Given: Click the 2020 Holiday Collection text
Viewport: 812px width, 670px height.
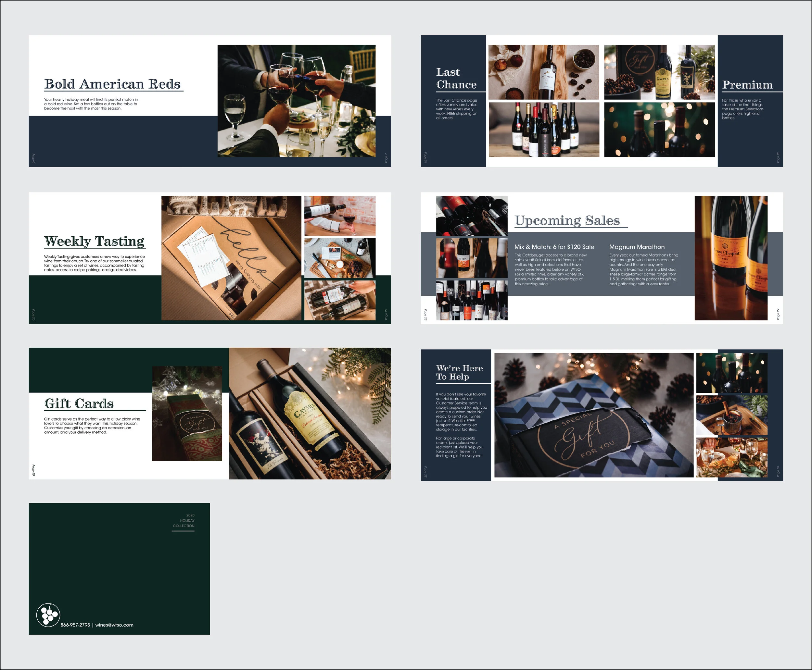Looking at the screenshot, I should point(184,521).
